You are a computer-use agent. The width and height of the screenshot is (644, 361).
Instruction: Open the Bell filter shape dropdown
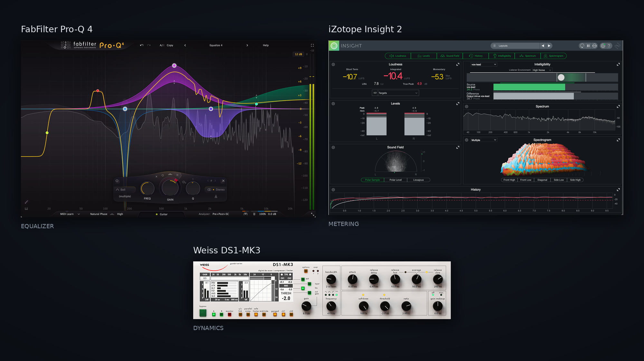tap(125, 190)
